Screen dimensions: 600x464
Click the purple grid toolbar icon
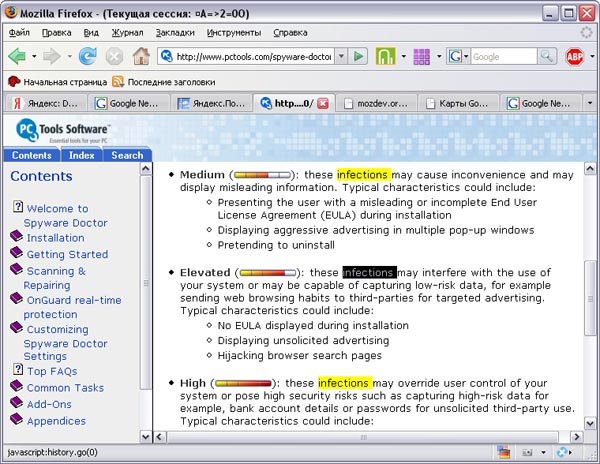[x=421, y=56]
